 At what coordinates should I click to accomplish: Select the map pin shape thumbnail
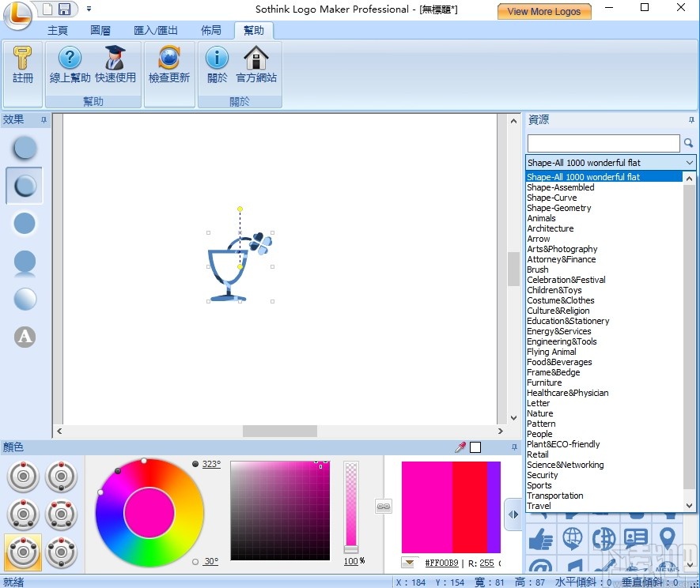(668, 538)
